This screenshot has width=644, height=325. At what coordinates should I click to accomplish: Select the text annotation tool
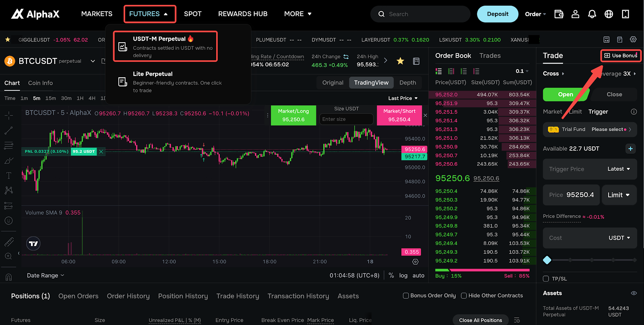click(x=8, y=175)
